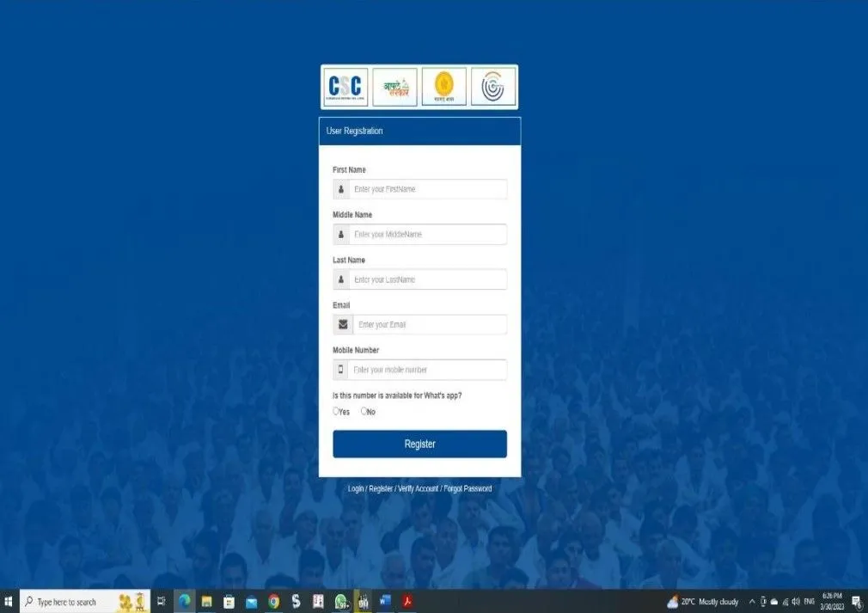Select Yes for WhatsApp availability

pyautogui.click(x=336, y=412)
